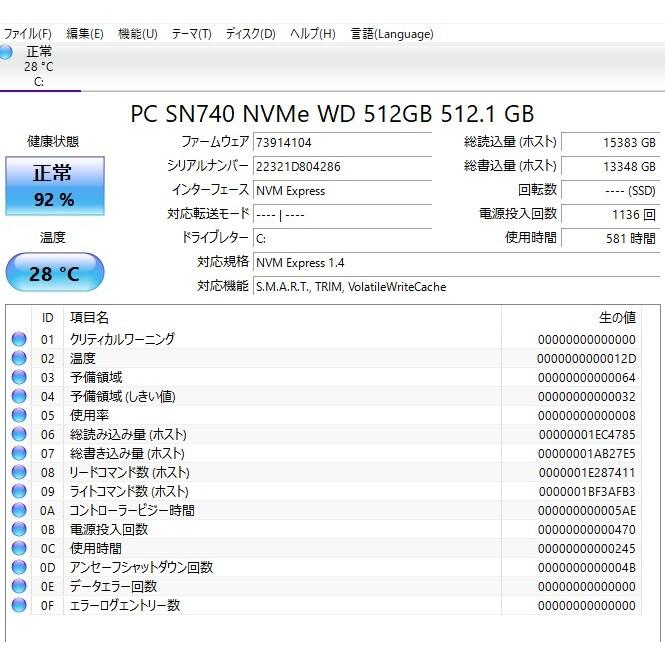
Task: Click status orb for 06 総読み込み量 row
Action: (x=19, y=434)
